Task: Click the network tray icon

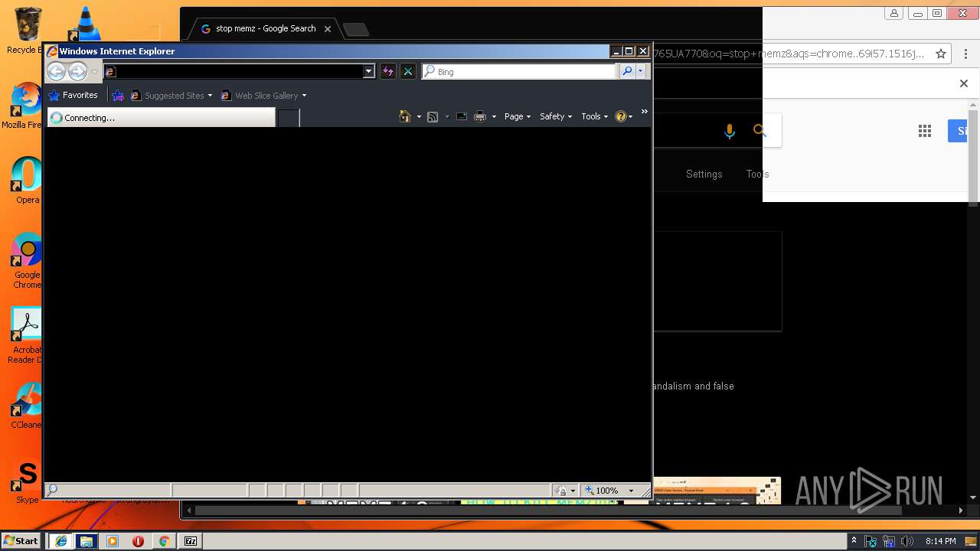Action: [889, 541]
